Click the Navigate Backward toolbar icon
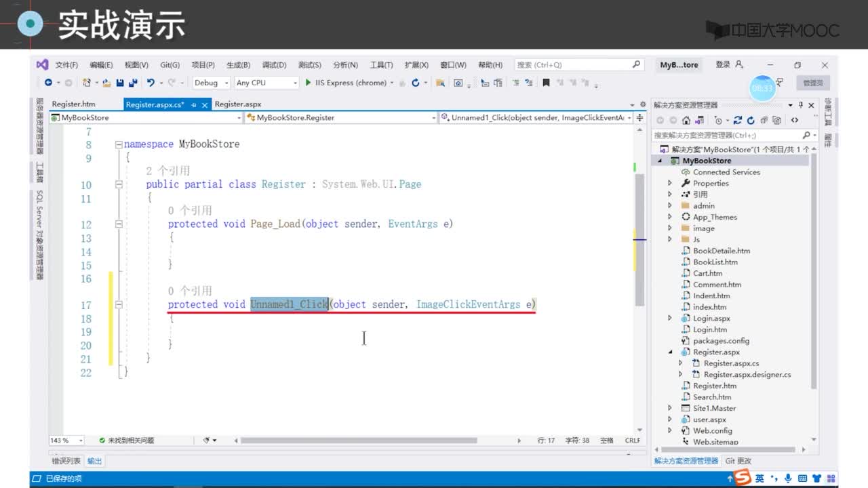 [48, 83]
